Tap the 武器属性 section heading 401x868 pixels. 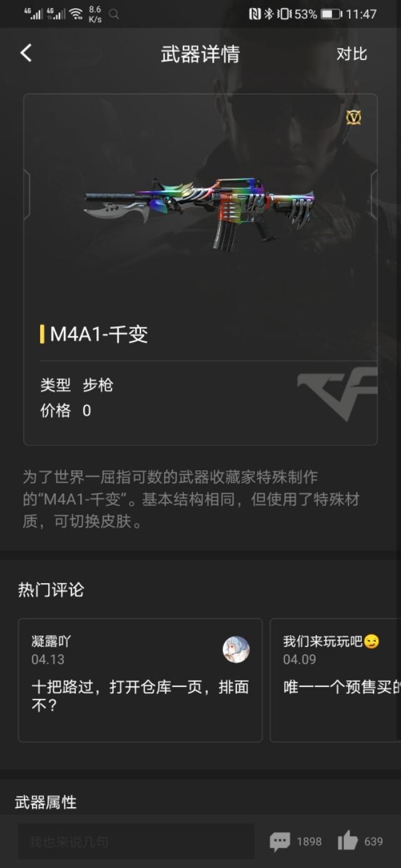tap(46, 802)
